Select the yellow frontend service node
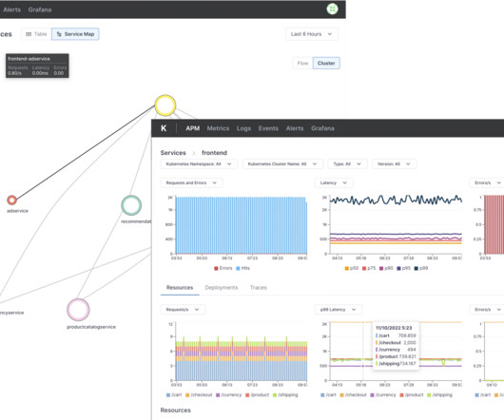This screenshot has width=504, height=420. pos(165,105)
